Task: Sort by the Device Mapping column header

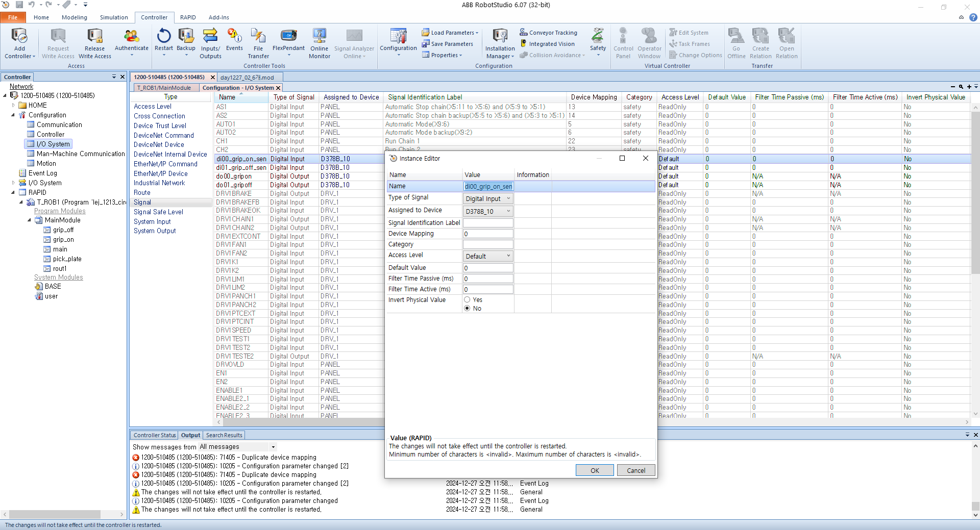Action: (x=594, y=97)
